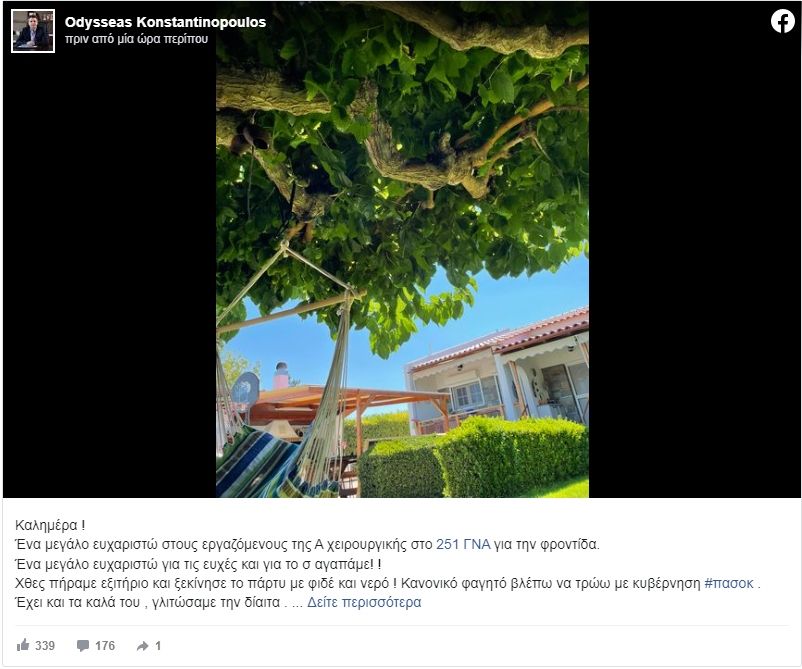The image size is (802, 669).
Task: Click the share arrow icon
Action: (142, 646)
